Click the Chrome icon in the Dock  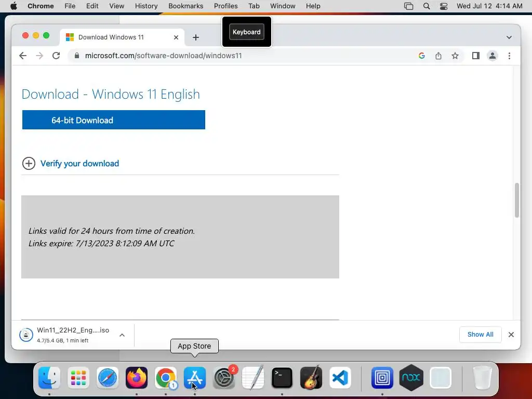(166, 378)
